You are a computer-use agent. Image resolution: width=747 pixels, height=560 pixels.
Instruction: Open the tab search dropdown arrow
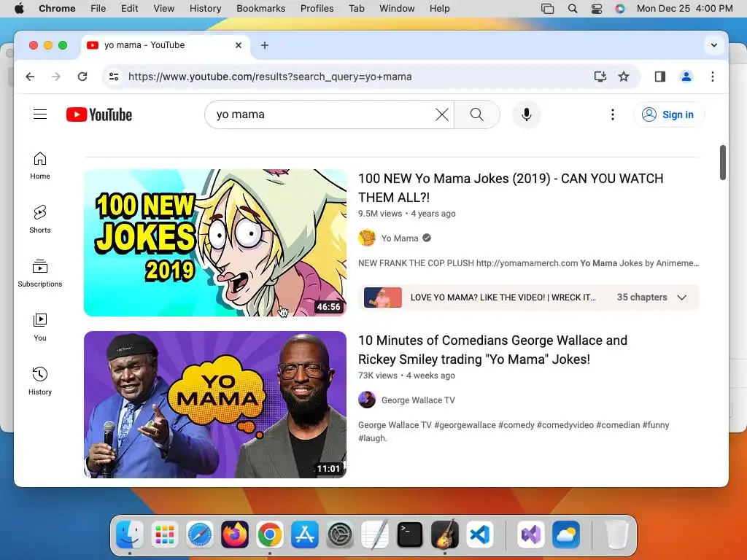(713, 45)
